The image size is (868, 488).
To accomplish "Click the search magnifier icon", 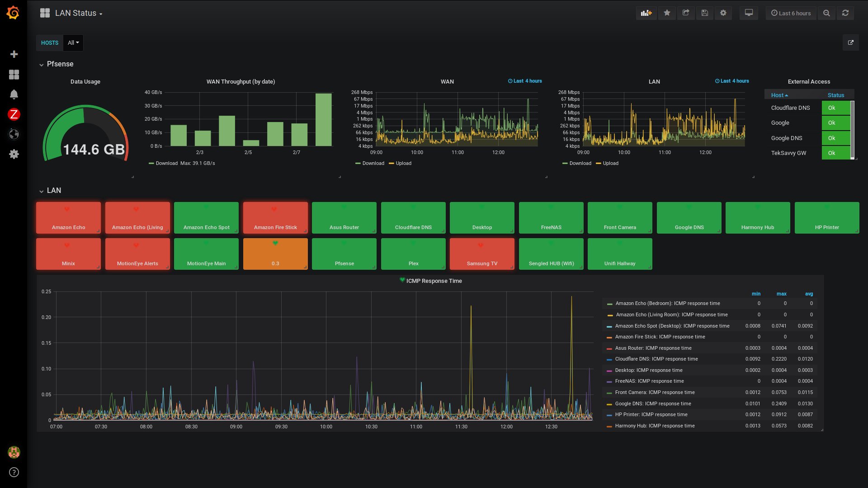I will tap(827, 13).
